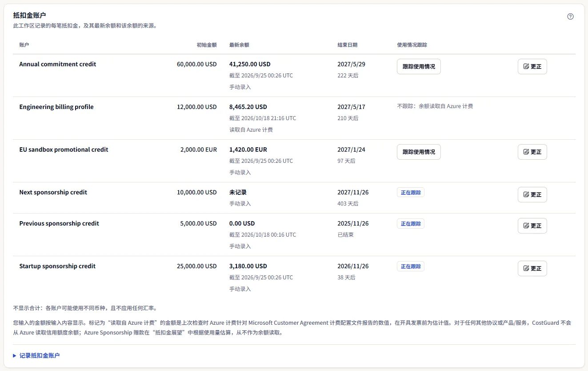The width and height of the screenshot is (588, 371).
Task: Select the Annual commitment credit account name
Action: tap(58, 64)
